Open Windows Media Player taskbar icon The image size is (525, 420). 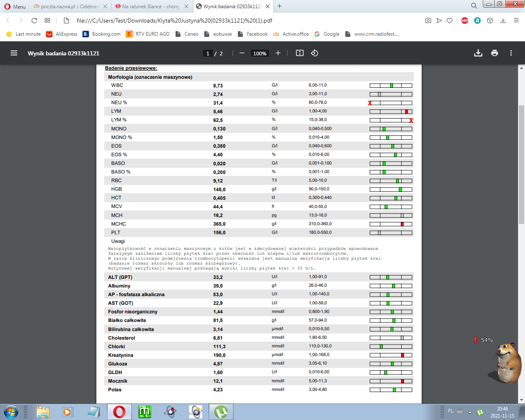point(68,412)
